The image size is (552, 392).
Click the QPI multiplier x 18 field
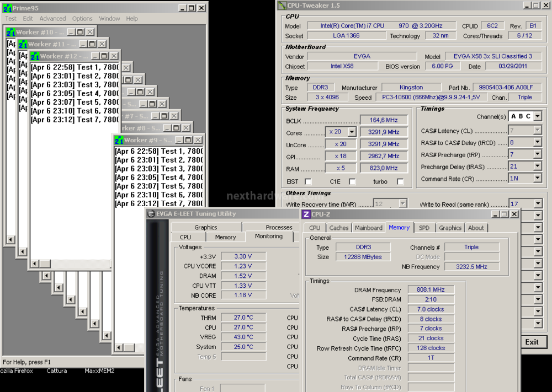pyautogui.click(x=341, y=156)
